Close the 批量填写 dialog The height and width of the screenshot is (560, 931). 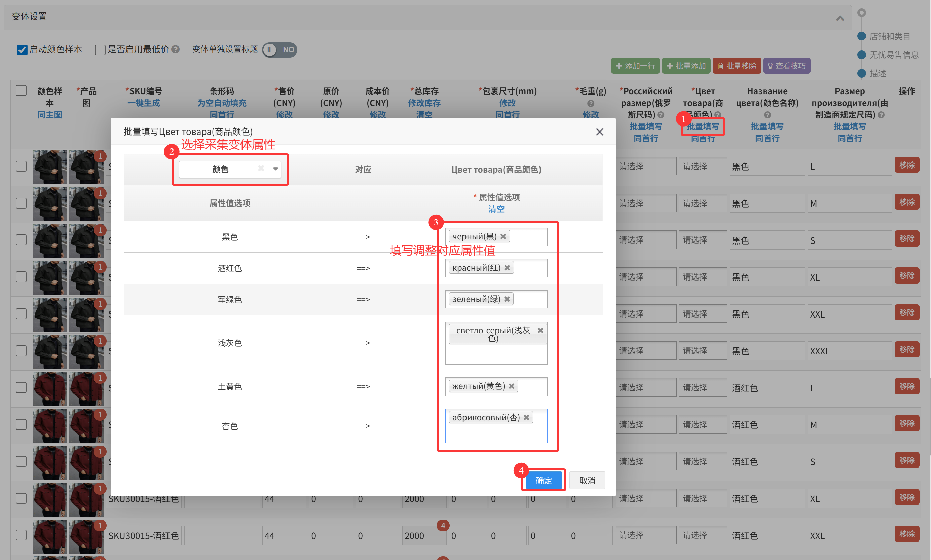pos(599,132)
